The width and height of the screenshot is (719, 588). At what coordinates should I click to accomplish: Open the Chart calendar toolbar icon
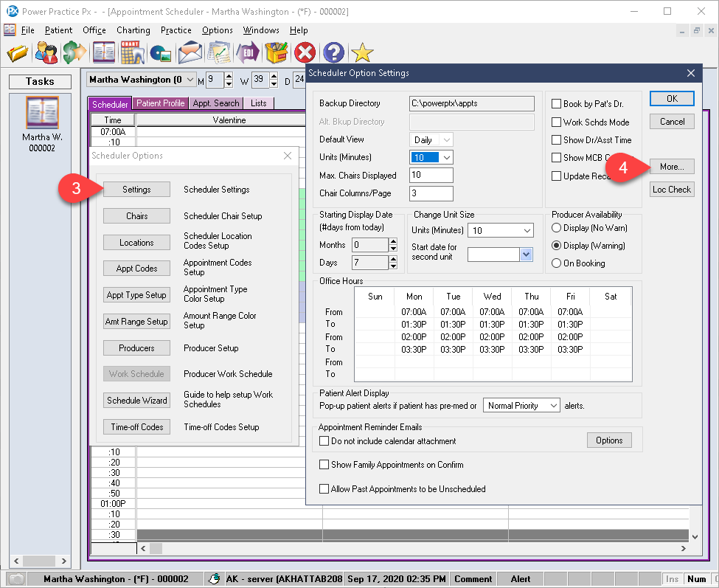tap(133, 52)
